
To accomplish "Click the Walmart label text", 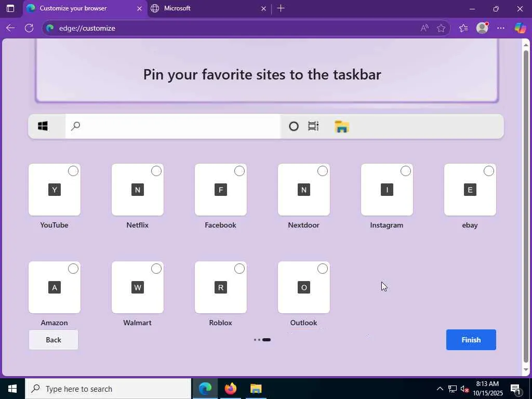I will pyautogui.click(x=137, y=323).
